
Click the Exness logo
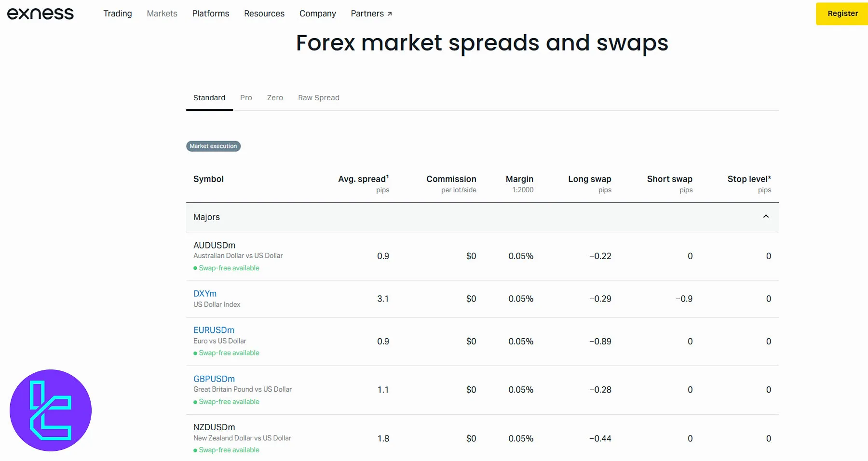coord(41,13)
